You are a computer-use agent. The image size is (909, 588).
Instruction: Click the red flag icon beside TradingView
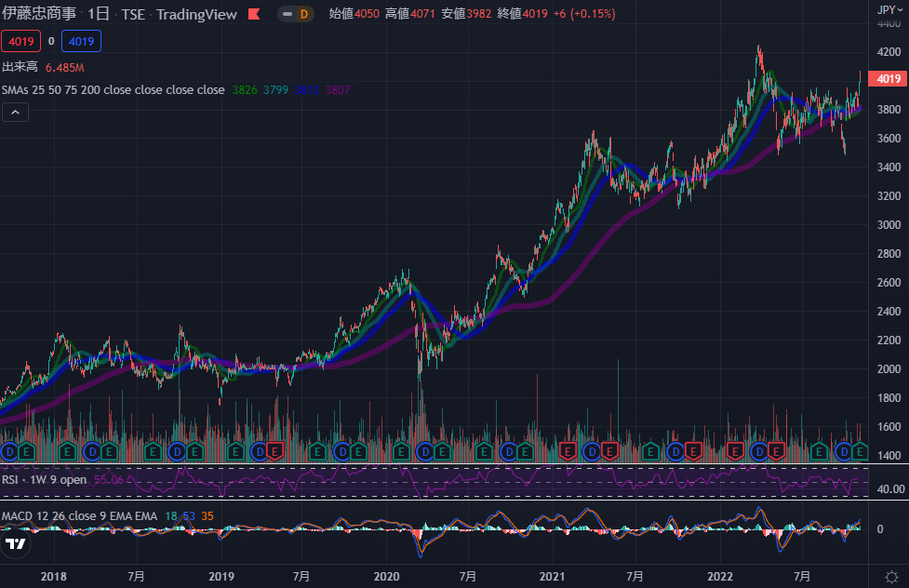click(252, 15)
